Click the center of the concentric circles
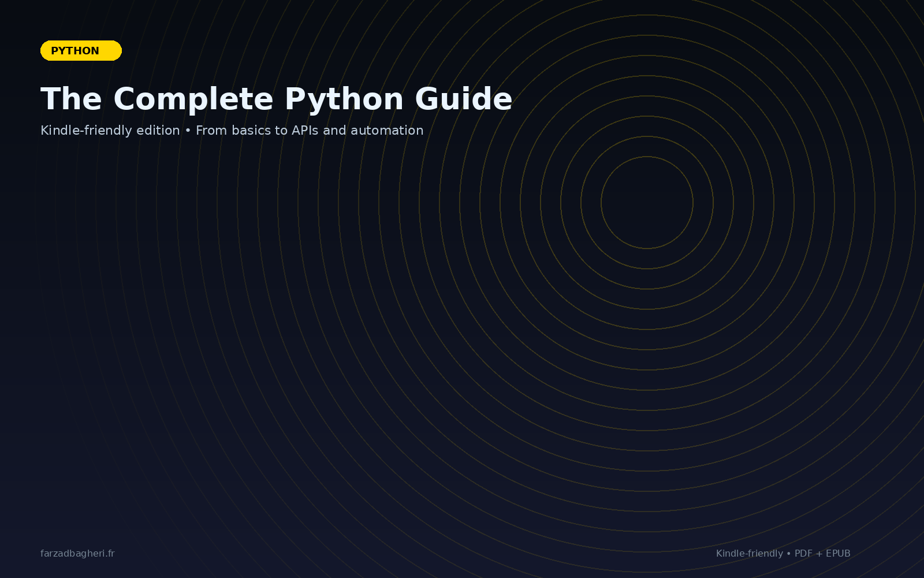Screen dimensions: 924x578 pos(647,203)
